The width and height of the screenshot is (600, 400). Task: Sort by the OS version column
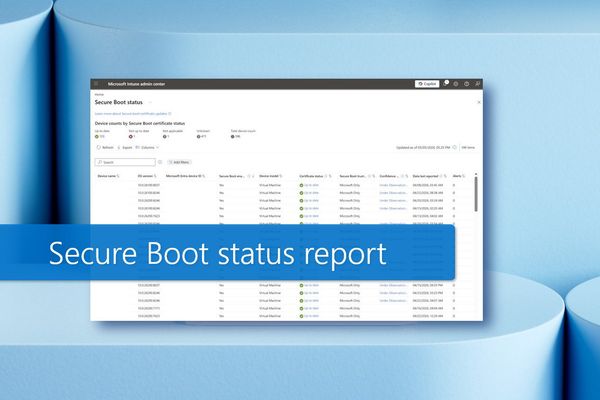pyautogui.click(x=147, y=176)
